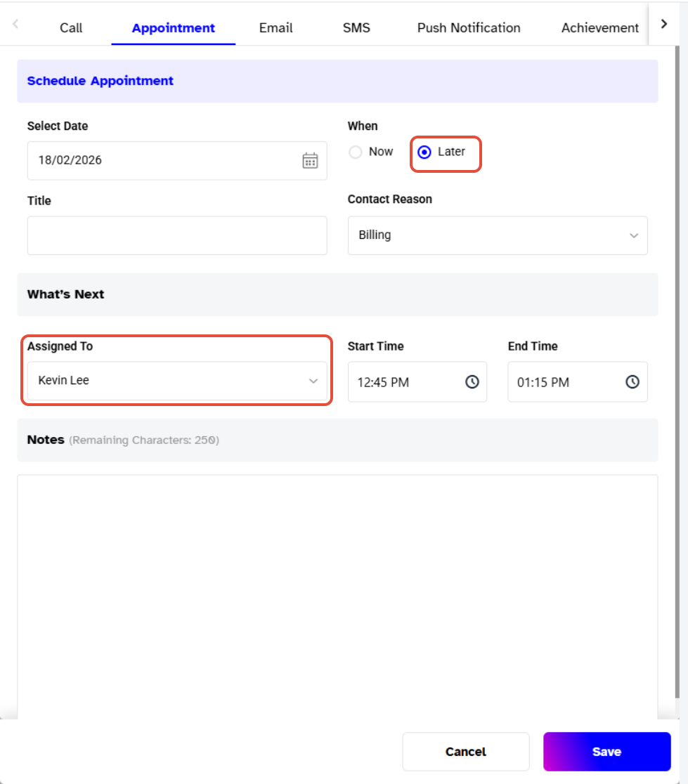The image size is (688, 784).
Task: Expand the Assigned To dropdown
Action: [x=177, y=381]
